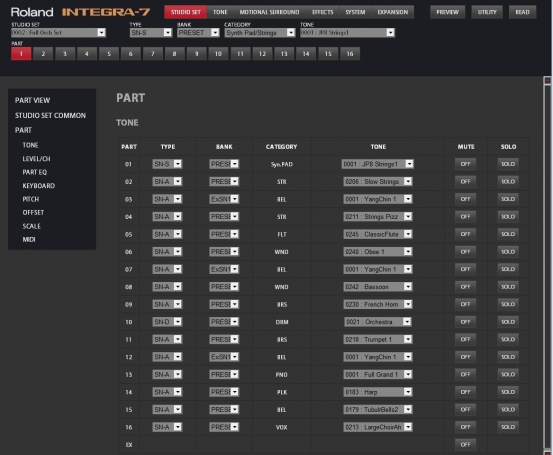Click the DRM category cell of part 10
This screenshot has height=455, width=553.
[x=281, y=322]
